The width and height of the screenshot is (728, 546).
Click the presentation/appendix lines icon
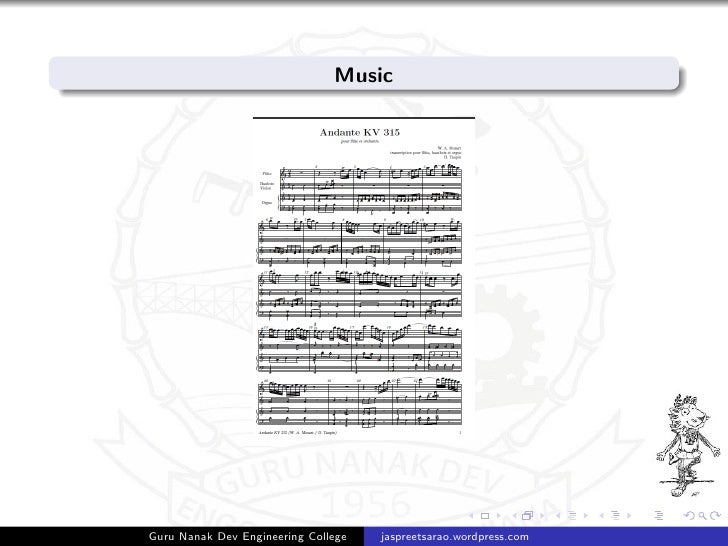[659, 515]
